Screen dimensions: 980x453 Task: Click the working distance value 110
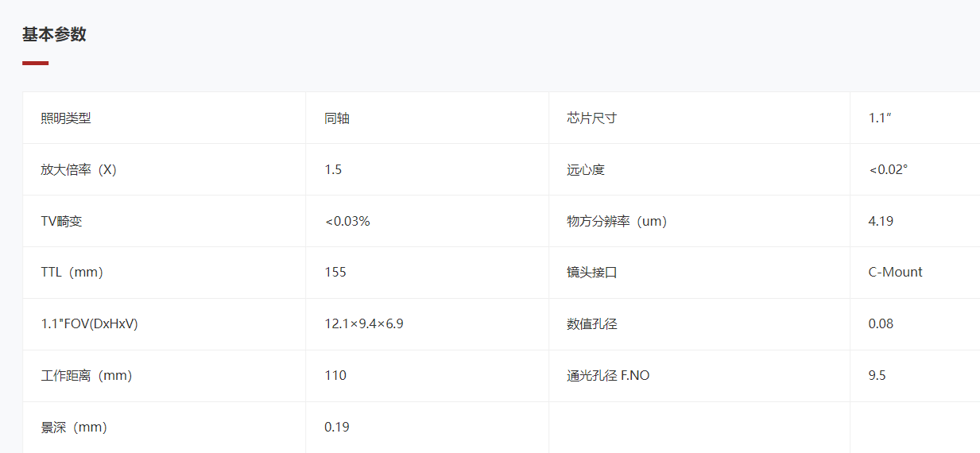pos(335,376)
